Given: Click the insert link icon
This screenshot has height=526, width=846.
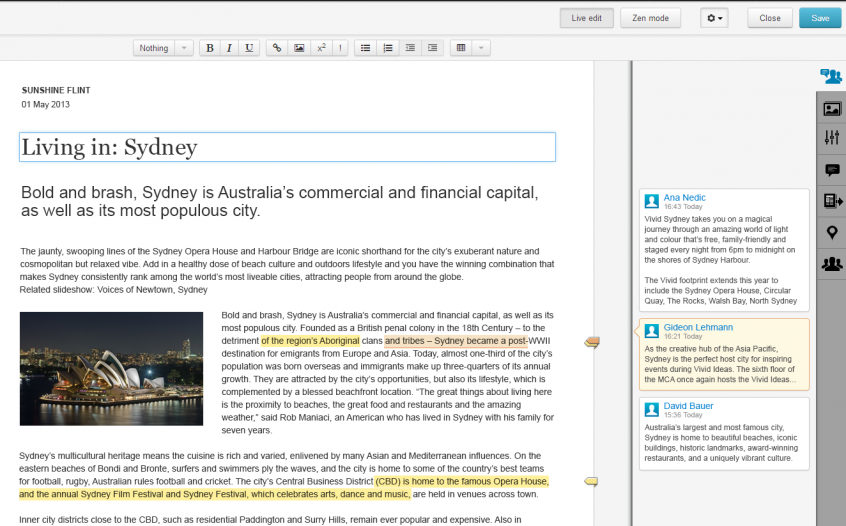Looking at the screenshot, I should (x=277, y=48).
